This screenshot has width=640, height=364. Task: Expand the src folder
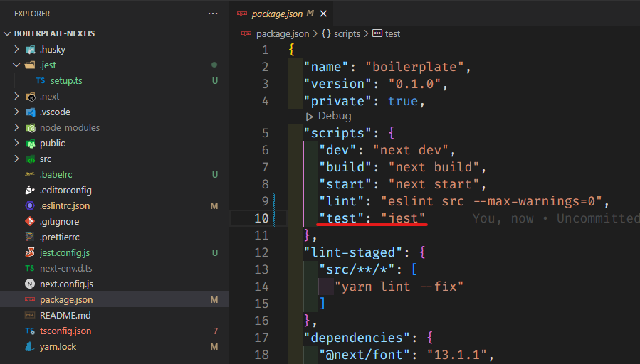[x=17, y=159]
